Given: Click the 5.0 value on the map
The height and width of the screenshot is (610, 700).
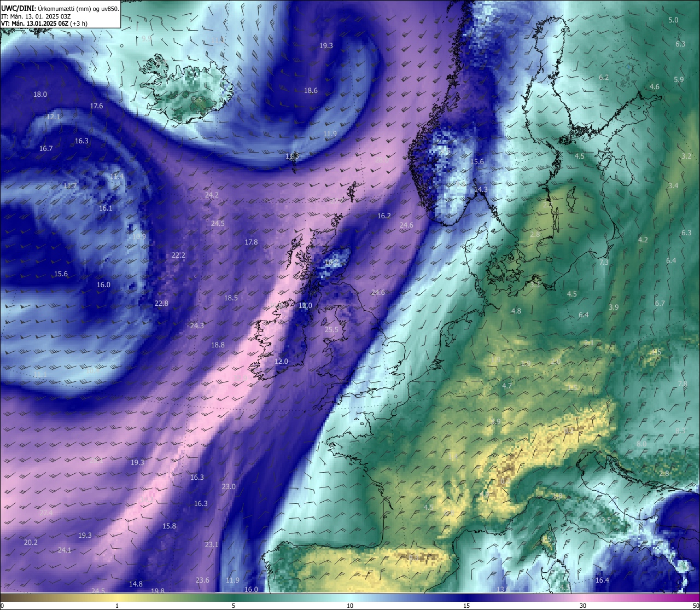Looking at the screenshot, I should coord(673,20).
